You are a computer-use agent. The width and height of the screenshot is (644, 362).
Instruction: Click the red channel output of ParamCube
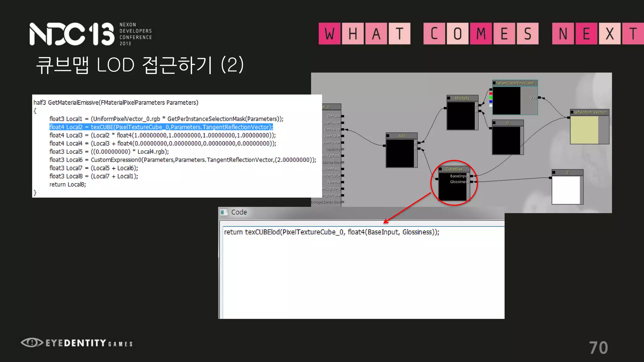pos(491,94)
